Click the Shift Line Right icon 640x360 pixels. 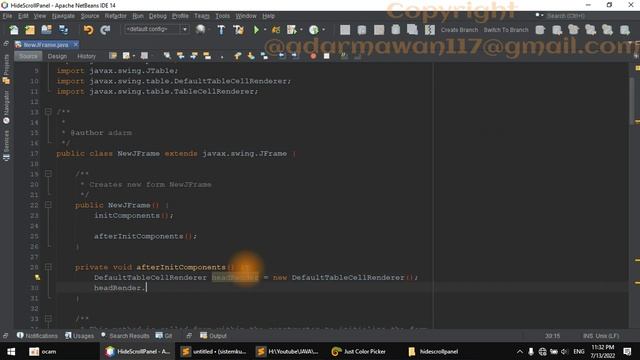(x=295, y=56)
